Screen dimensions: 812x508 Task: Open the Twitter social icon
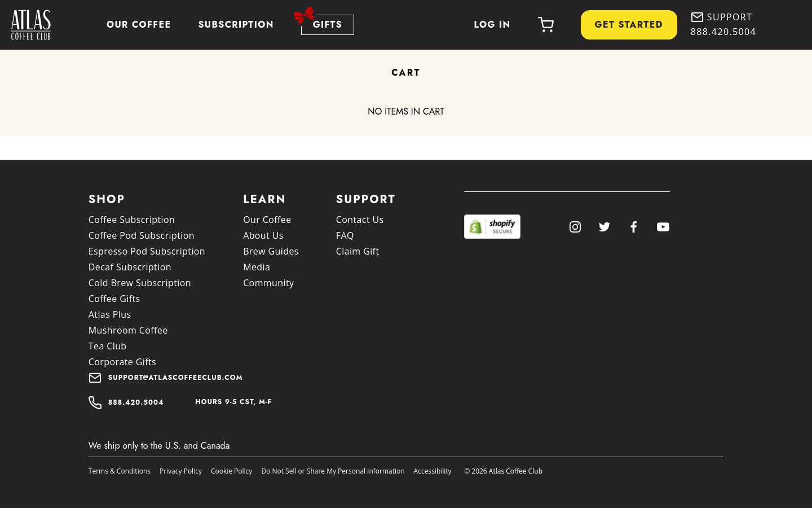[604, 227]
